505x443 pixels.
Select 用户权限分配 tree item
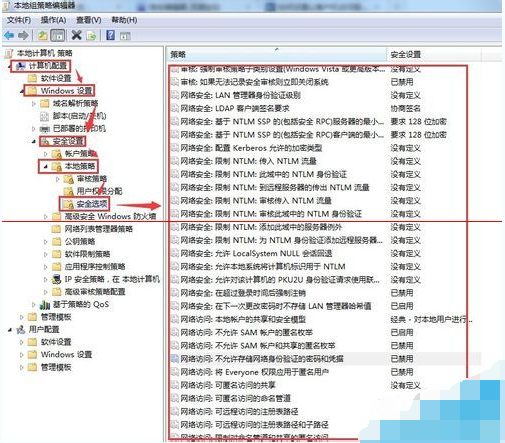99,191
